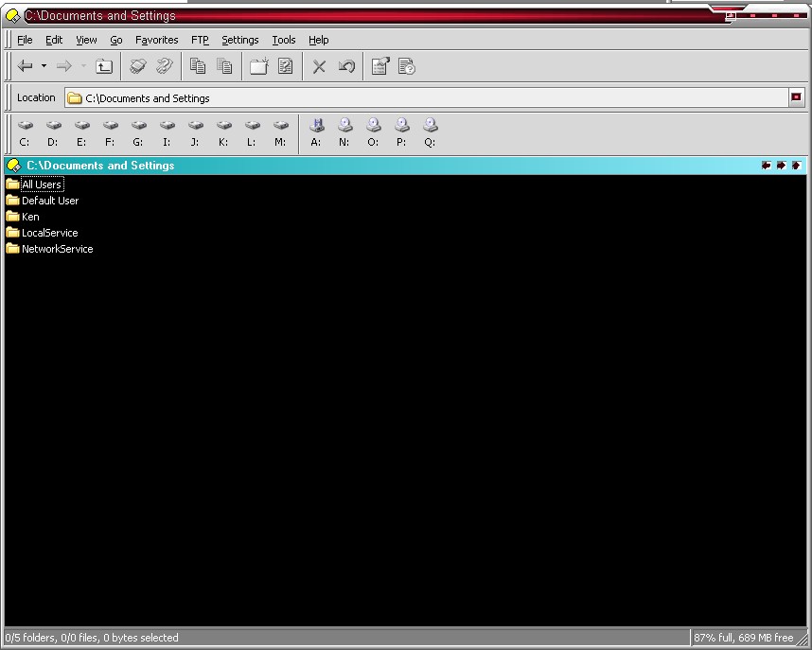
Task: Click the grayed Paste files toolbar icon
Action: [x=224, y=66]
